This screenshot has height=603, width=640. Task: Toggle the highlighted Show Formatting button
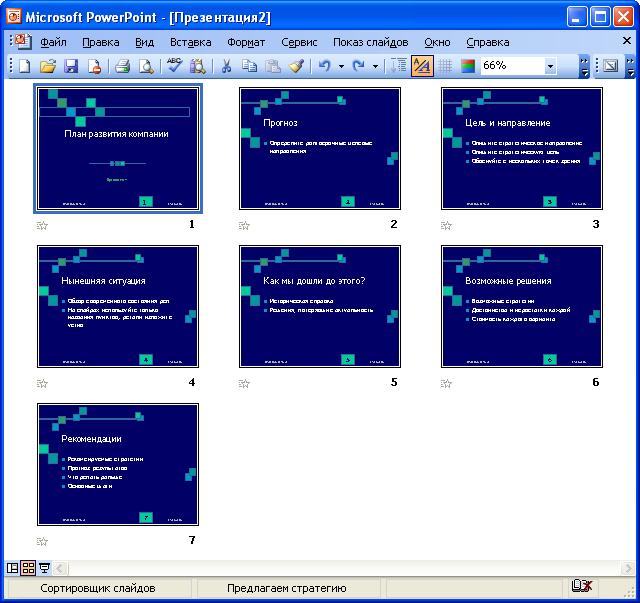tap(422, 66)
